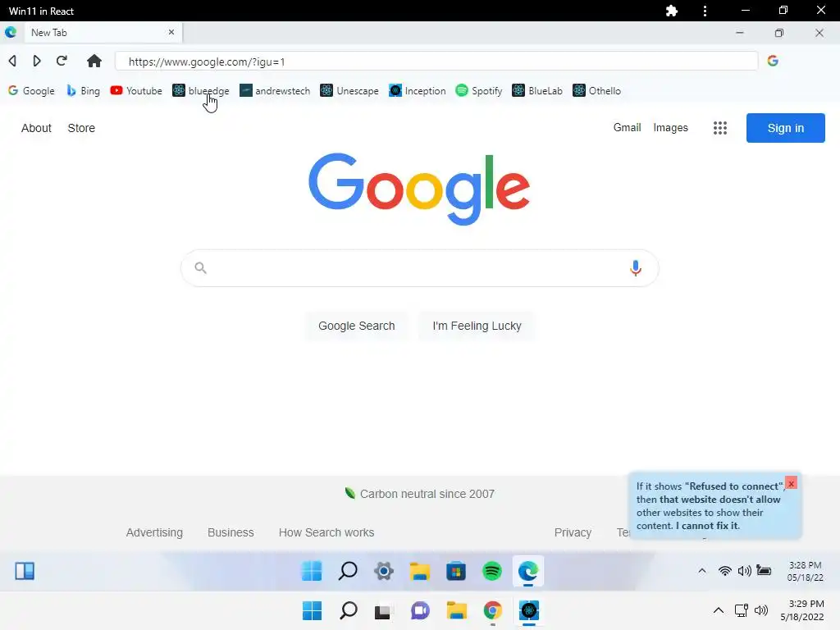
Task: Open the Othello bookmark
Action: (x=597, y=90)
